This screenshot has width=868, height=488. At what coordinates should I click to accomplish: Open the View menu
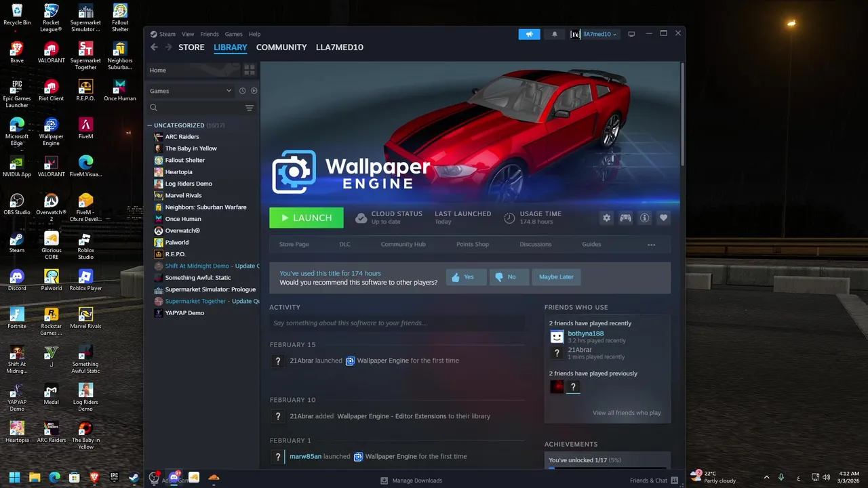(x=188, y=34)
